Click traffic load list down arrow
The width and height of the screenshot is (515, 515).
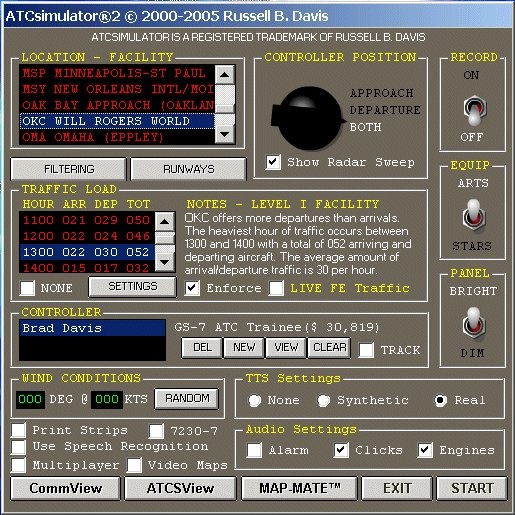[164, 262]
